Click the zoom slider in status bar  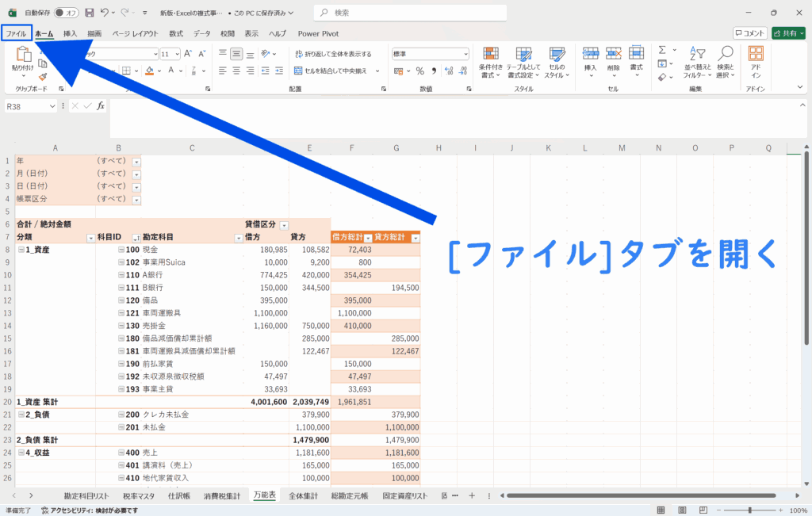pos(750,510)
